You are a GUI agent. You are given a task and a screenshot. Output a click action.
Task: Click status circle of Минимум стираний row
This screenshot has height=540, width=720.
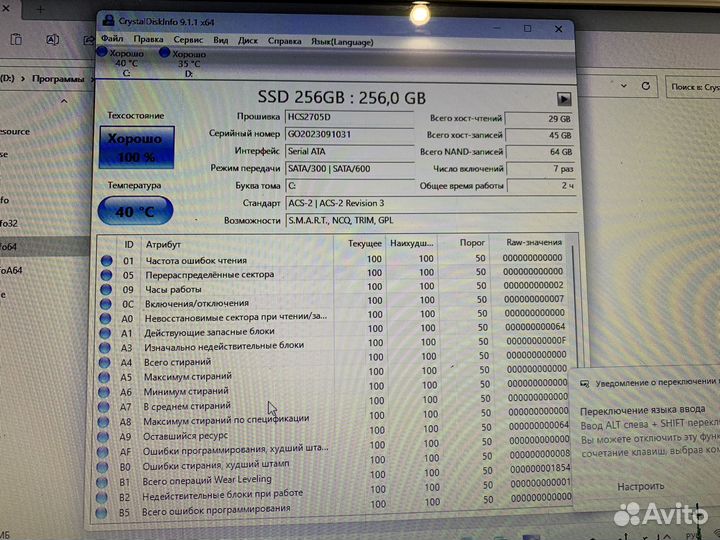[x=104, y=392]
